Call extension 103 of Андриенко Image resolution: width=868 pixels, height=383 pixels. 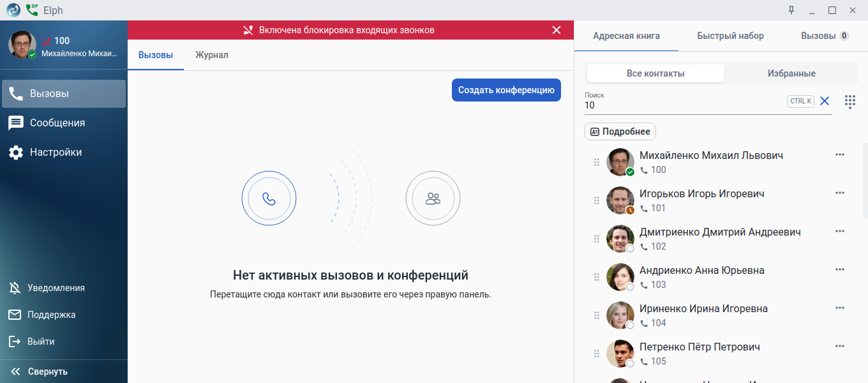click(x=653, y=285)
